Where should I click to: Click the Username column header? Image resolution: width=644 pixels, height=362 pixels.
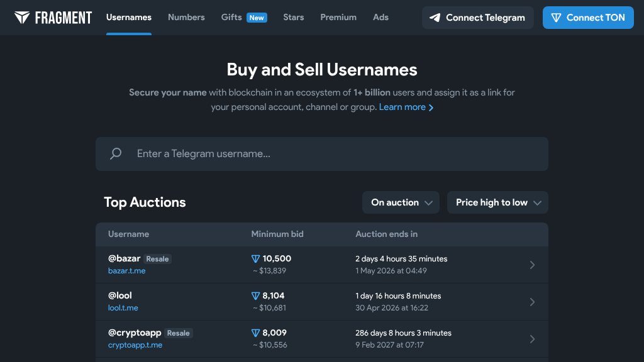click(128, 234)
